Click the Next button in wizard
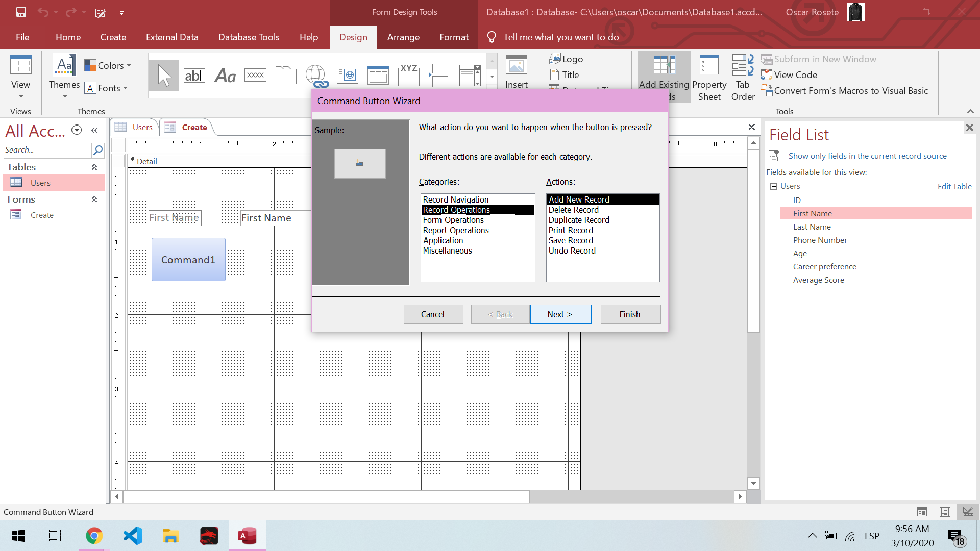980x551 pixels. [560, 314]
